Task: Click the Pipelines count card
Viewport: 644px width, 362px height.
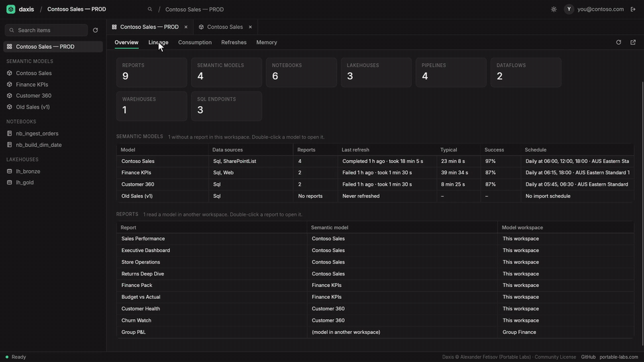Action: tap(451, 72)
